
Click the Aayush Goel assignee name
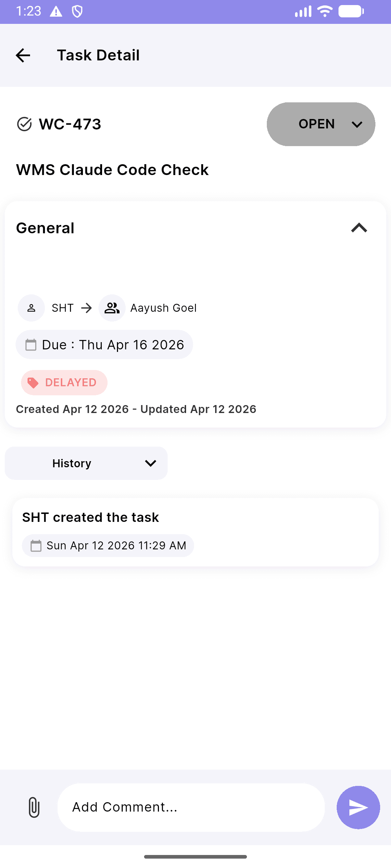pos(163,308)
